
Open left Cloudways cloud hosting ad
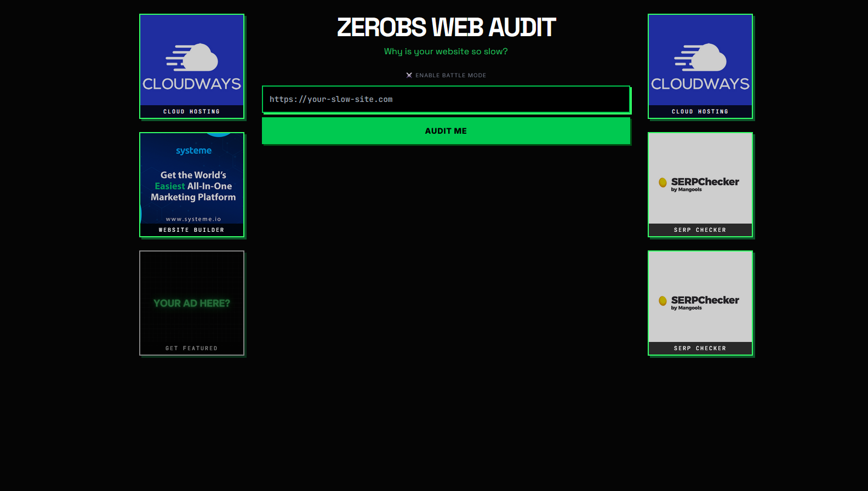pyautogui.click(x=192, y=66)
